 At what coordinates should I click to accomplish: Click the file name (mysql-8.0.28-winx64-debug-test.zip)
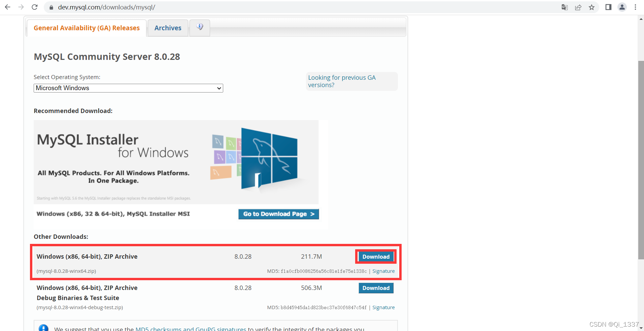click(x=80, y=307)
